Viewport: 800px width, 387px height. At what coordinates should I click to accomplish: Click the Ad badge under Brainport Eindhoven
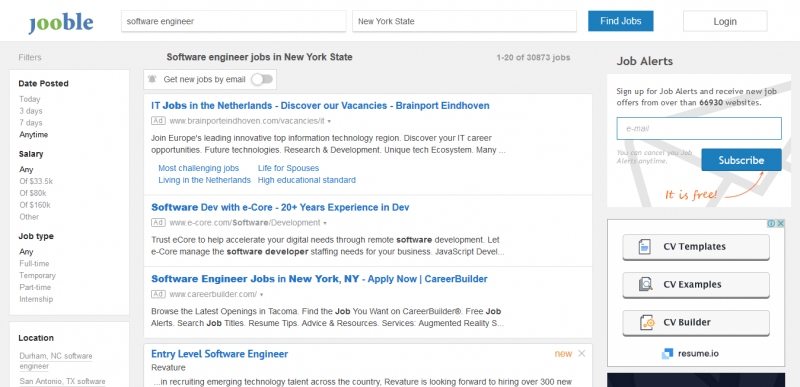pos(158,121)
